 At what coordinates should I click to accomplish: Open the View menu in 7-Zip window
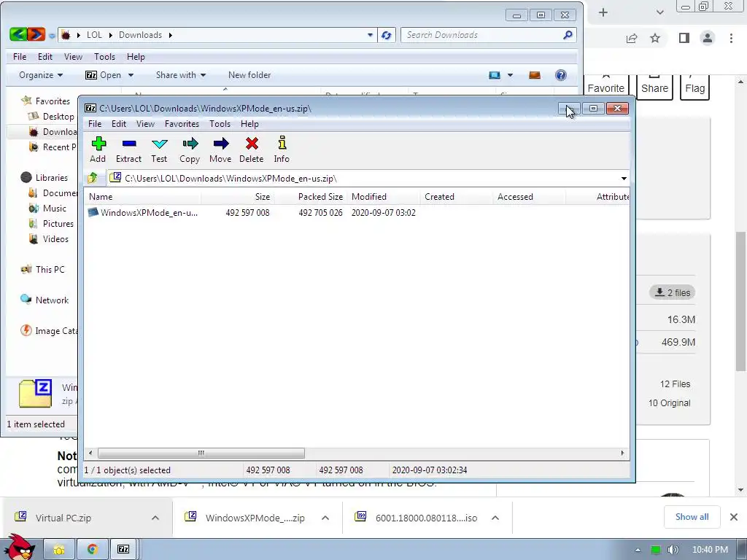click(x=145, y=124)
